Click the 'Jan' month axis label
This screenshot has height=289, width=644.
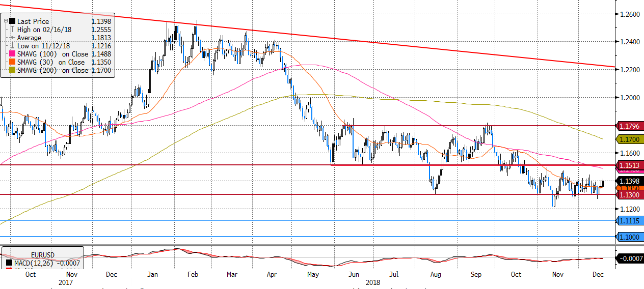click(x=153, y=274)
